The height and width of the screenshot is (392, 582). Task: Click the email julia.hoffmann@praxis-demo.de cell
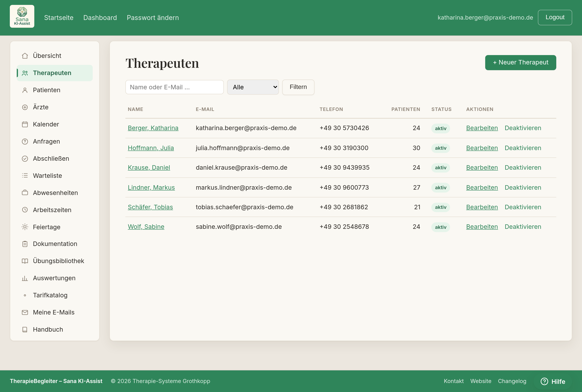[243, 148]
